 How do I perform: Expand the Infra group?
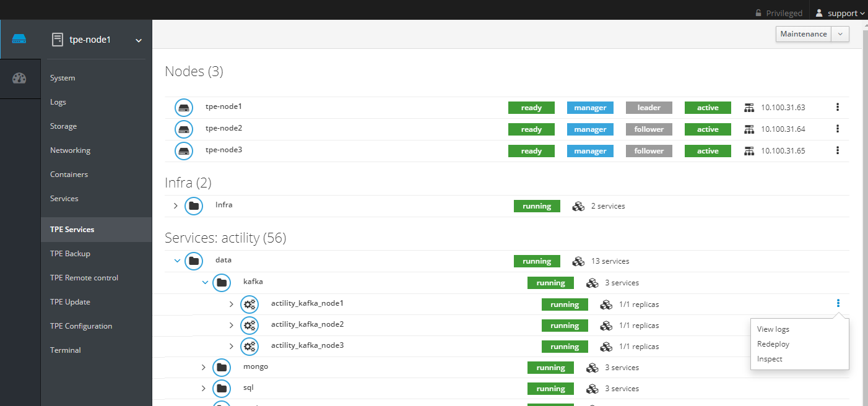[x=175, y=205]
